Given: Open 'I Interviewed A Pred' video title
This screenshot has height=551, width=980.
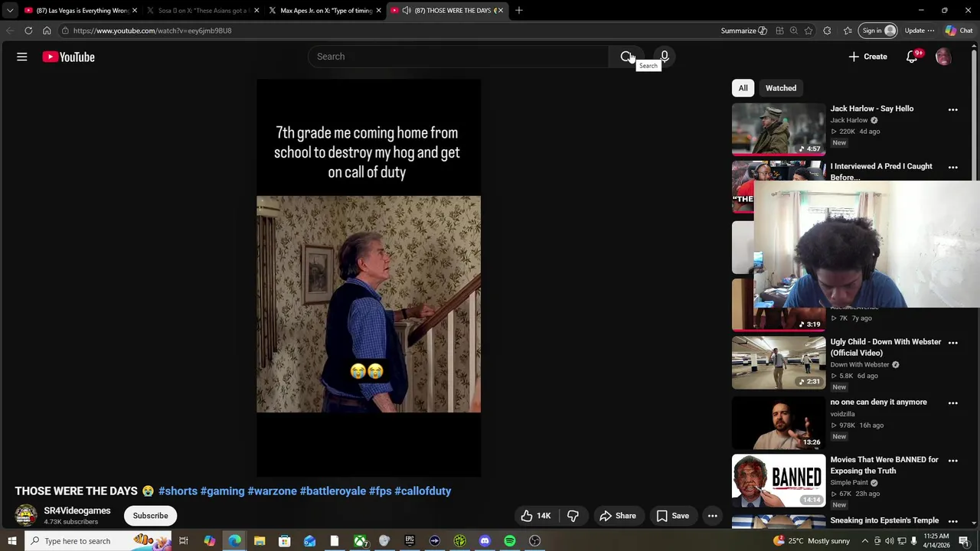Looking at the screenshot, I should pyautogui.click(x=881, y=171).
